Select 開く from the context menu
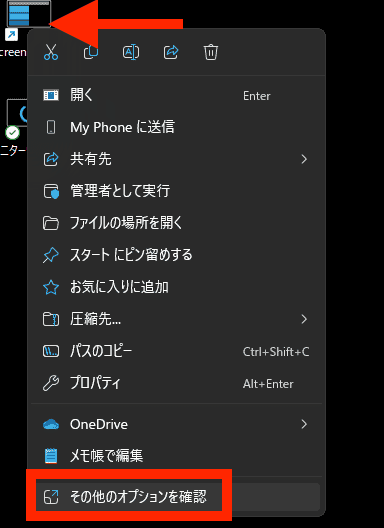This screenshot has height=528, width=384. point(177,95)
